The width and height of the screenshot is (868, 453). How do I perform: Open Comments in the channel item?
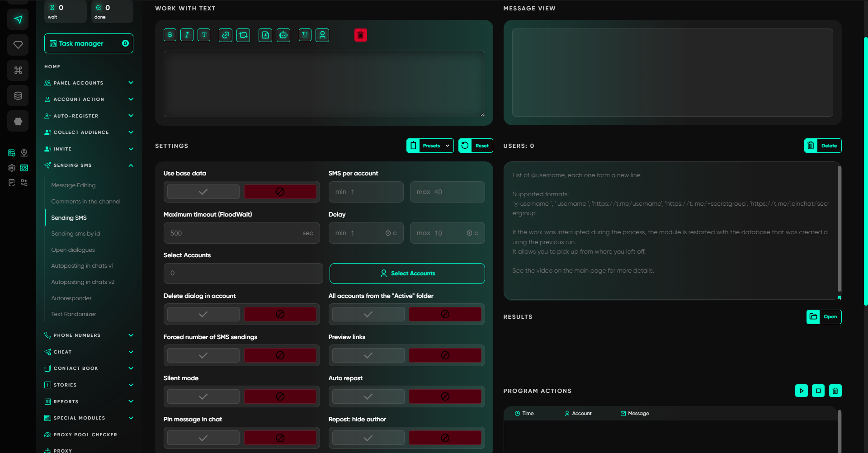coord(86,202)
